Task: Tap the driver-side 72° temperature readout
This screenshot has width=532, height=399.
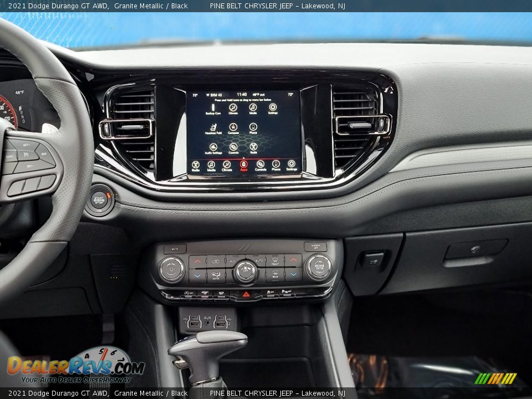Action: click(195, 95)
